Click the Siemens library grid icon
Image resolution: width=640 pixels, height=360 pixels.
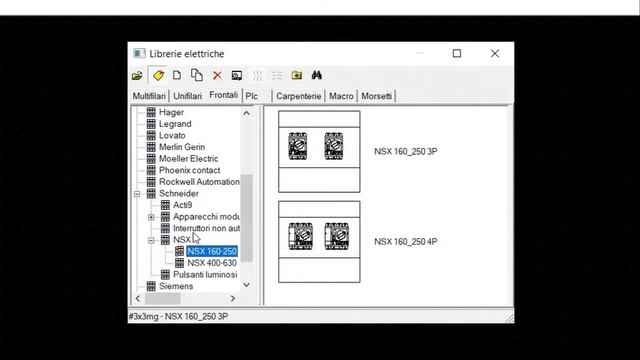151,286
